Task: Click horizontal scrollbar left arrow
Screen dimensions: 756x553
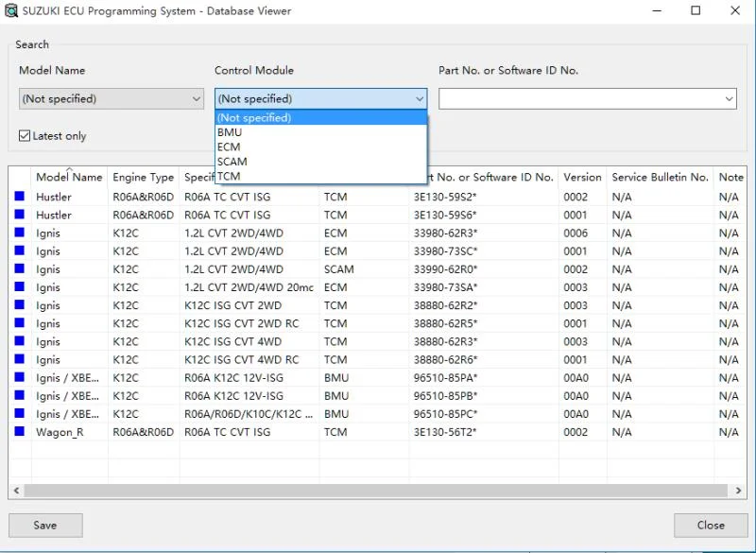Action: [16, 491]
